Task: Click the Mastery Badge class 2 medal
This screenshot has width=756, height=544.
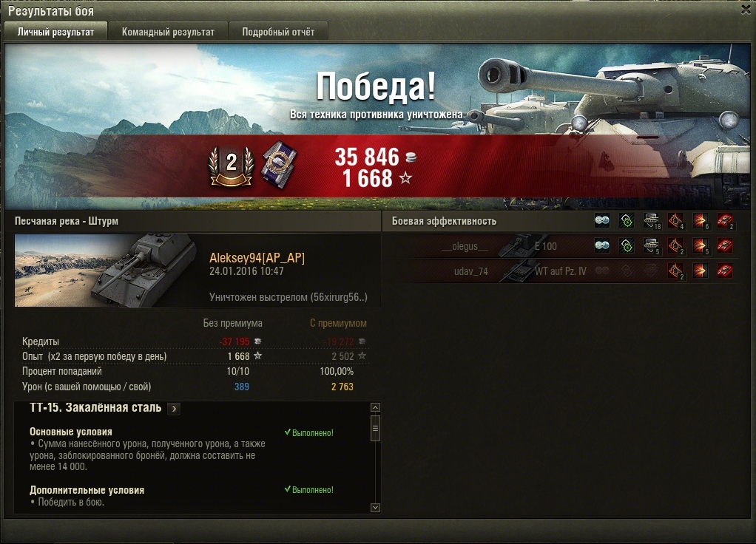Action: coord(232,166)
